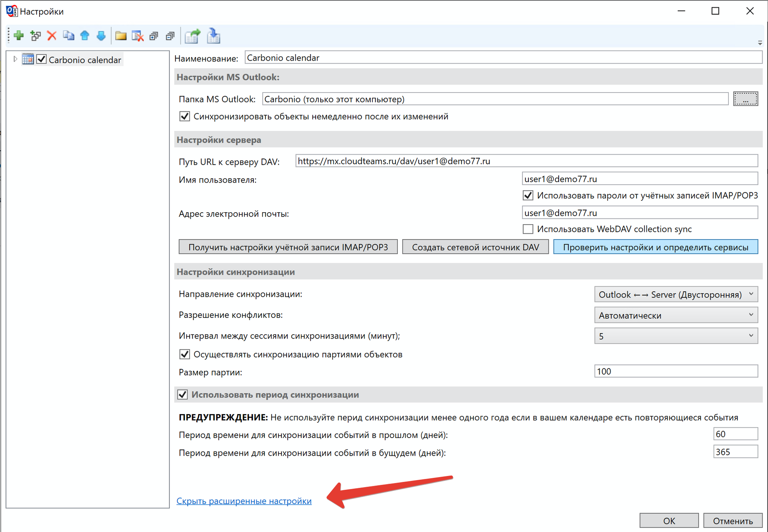
Task: Click the Настройки синхронизации section header
Action: [468, 272]
